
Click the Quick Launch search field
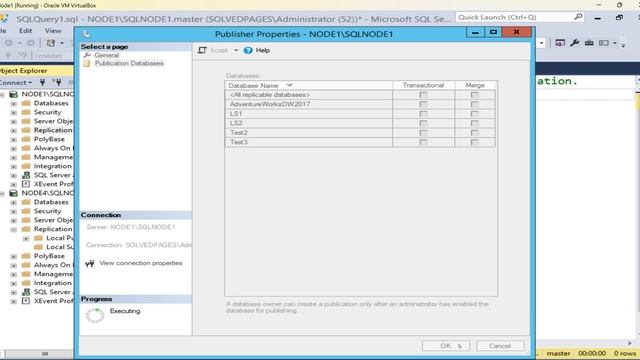[514, 17]
